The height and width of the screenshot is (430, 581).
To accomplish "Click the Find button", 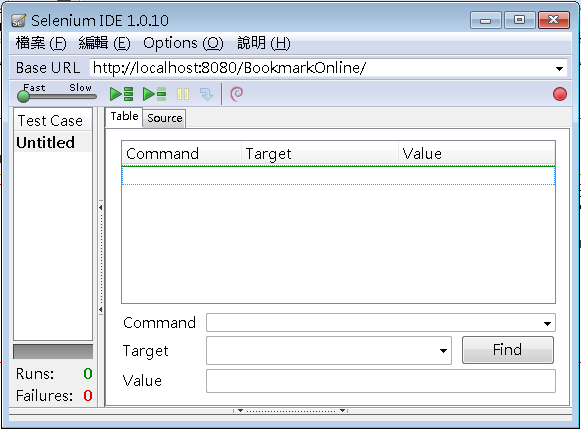I will [508, 350].
